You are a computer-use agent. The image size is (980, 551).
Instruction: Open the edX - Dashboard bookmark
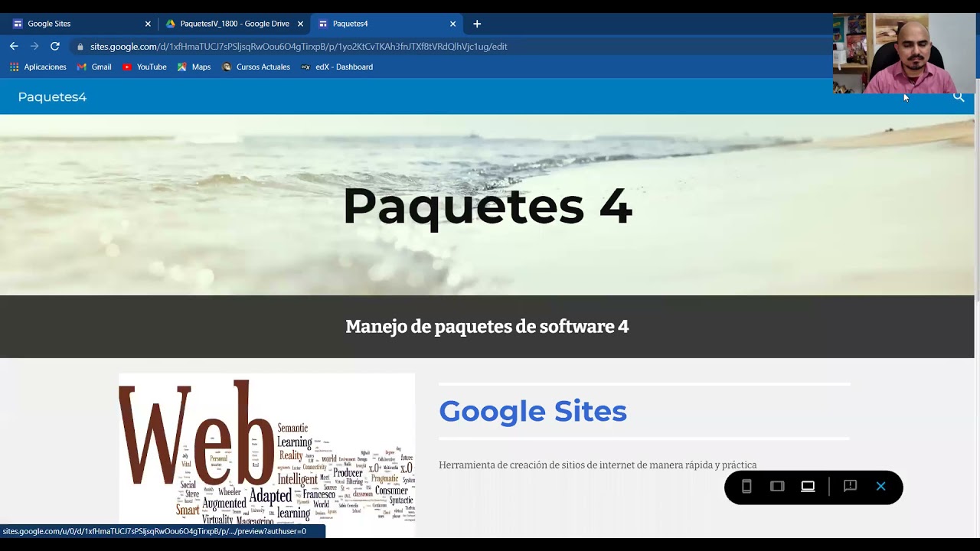pyautogui.click(x=337, y=67)
